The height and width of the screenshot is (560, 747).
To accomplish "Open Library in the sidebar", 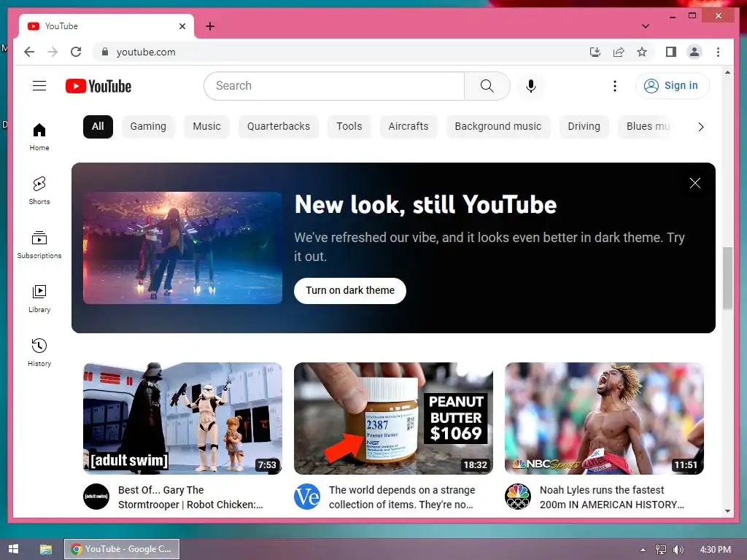I will [x=39, y=298].
